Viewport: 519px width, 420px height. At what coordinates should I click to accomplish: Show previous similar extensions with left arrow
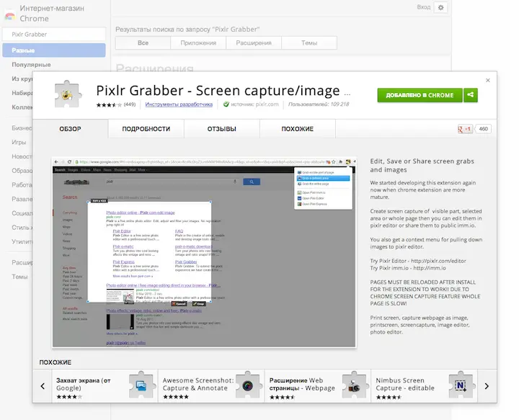tap(43, 386)
